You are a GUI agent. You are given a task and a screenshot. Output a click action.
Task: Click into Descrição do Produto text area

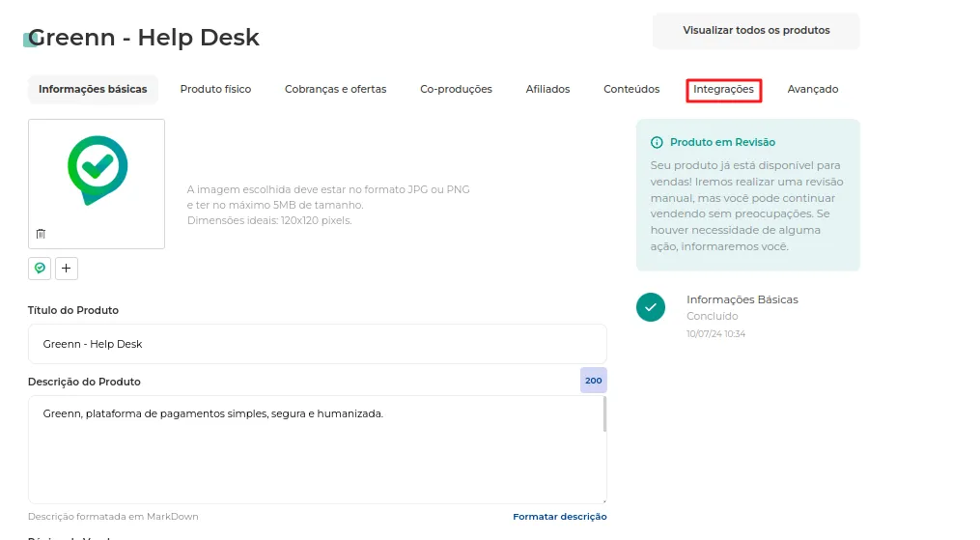click(x=318, y=449)
